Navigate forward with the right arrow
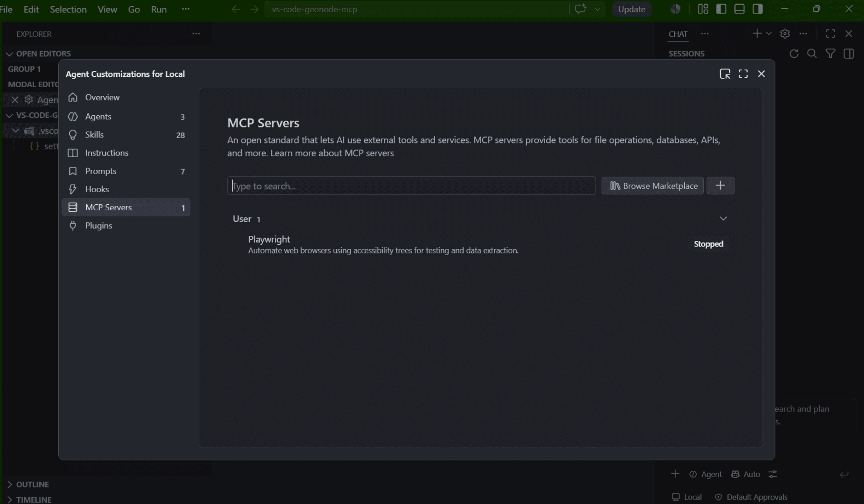Image resolution: width=864 pixels, height=504 pixels. point(254,9)
